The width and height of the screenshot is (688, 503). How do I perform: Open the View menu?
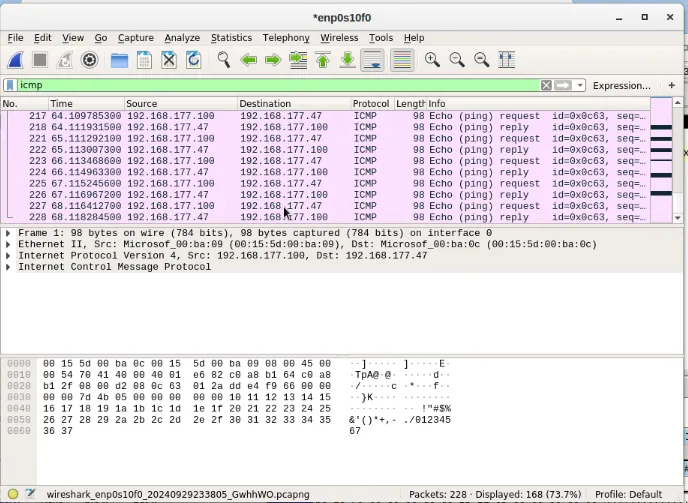tap(73, 38)
